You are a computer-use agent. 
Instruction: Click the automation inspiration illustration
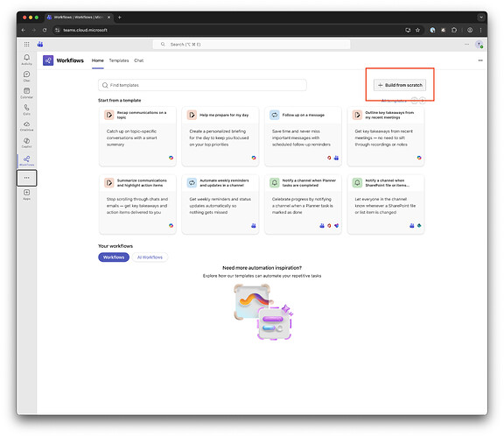click(x=263, y=312)
